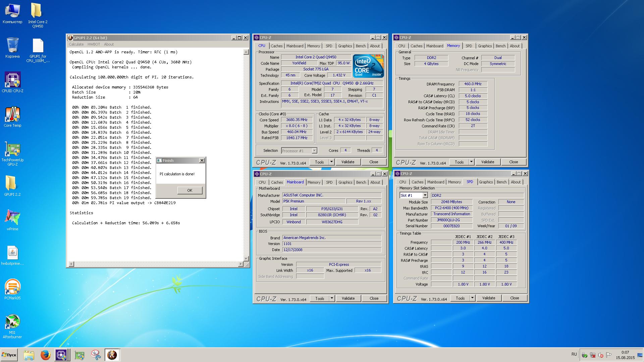Click Close in the CPU-Z Memory window
This screenshot has height=362, width=644.
tap(514, 162)
